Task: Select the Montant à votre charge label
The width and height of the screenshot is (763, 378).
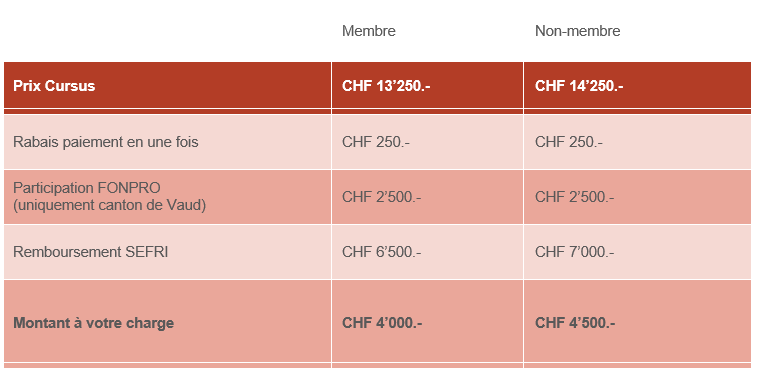Action: coord(93,323)
